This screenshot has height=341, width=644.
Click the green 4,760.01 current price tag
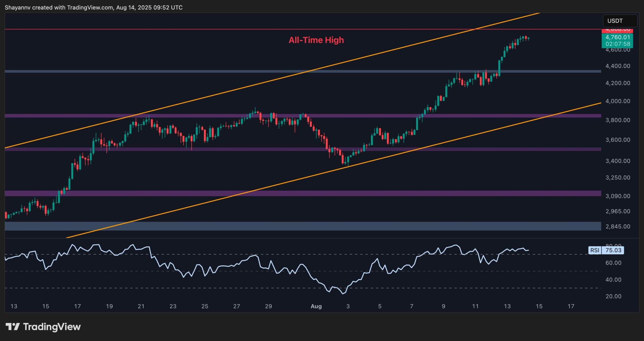pos(617,37)
